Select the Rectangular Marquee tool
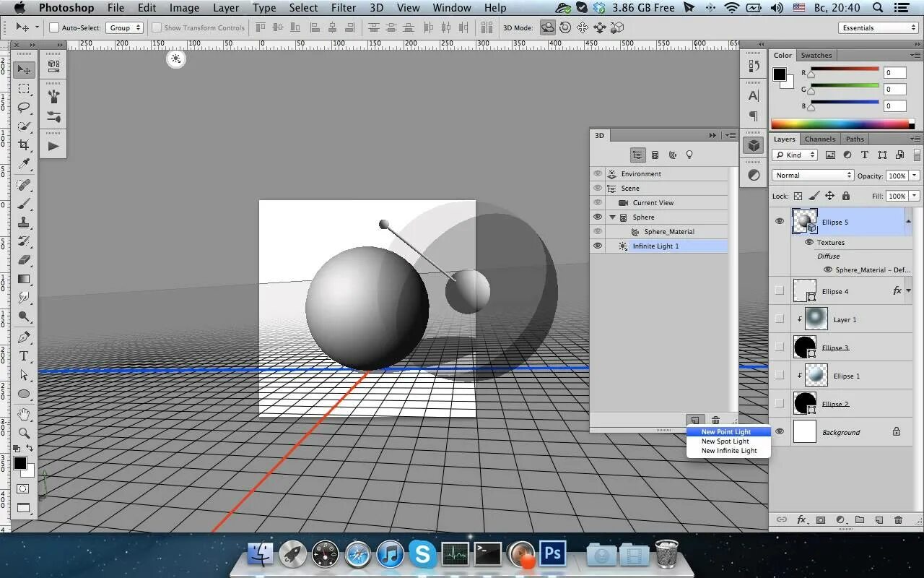 [24, 89]
